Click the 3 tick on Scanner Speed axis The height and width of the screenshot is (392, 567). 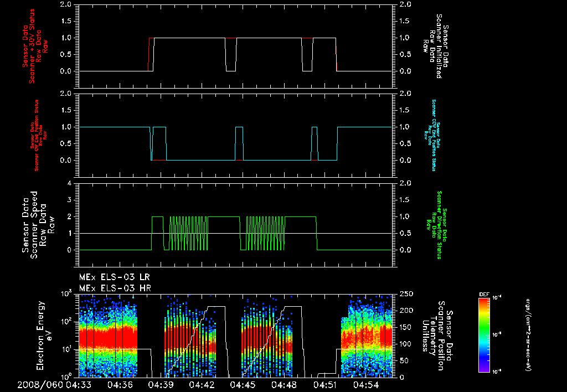click(x=69, y=200)
